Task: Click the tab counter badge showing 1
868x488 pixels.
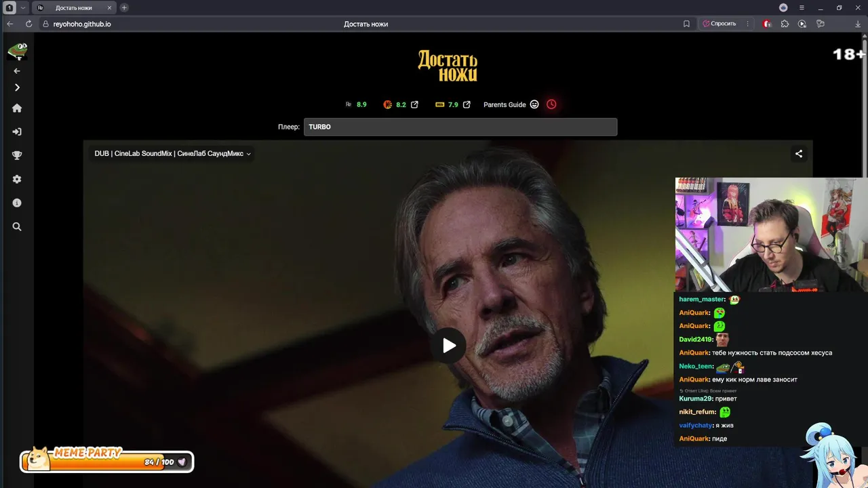Action: pos(9,7)
